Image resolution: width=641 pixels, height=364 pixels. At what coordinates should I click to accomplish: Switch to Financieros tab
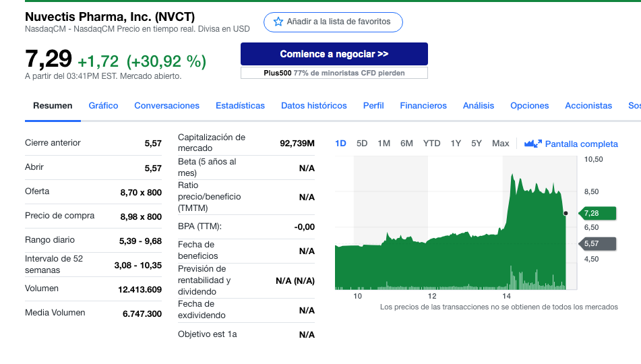tap(423, 106)
